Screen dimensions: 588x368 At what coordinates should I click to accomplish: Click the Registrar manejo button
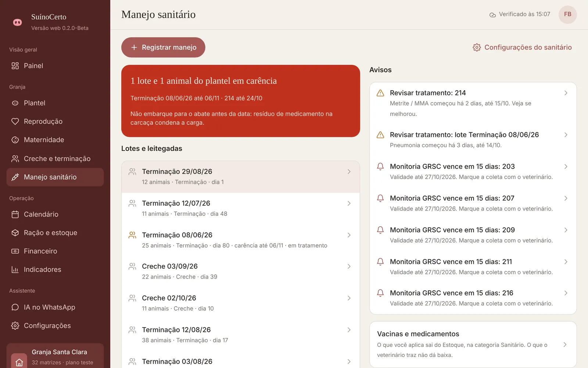(163, 47)
